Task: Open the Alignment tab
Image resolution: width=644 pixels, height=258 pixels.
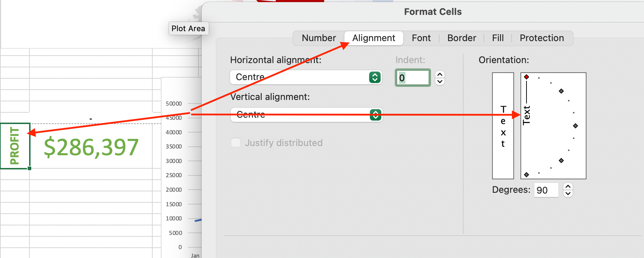Action: (373, 38)
